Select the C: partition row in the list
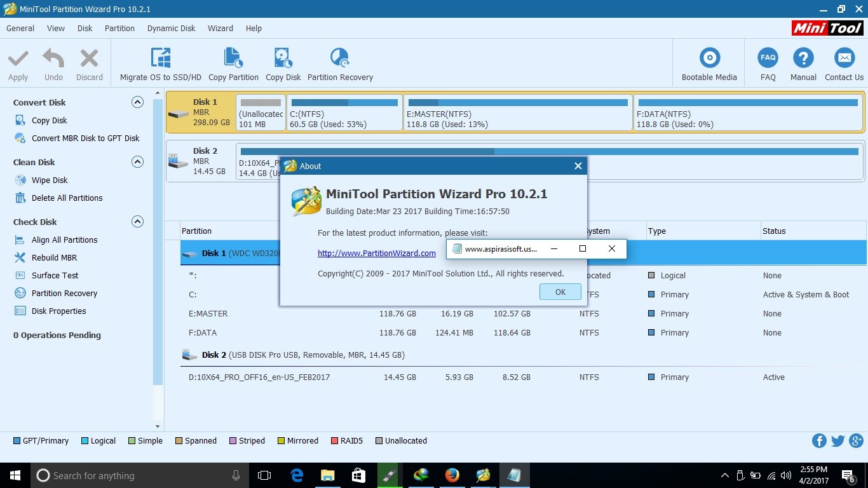The height and width of the screenshot is (488, 868). (x=523, y=294)
